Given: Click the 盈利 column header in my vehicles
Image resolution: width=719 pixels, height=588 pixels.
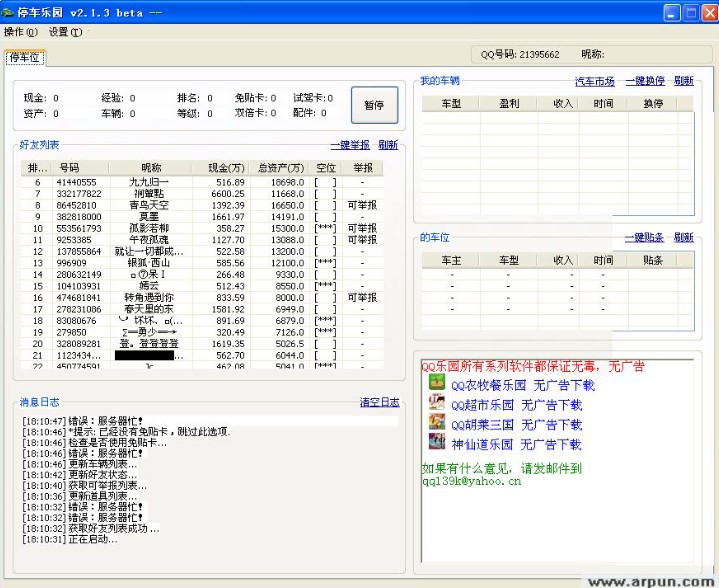Looking at the screenshot, I should coord(508,104).
